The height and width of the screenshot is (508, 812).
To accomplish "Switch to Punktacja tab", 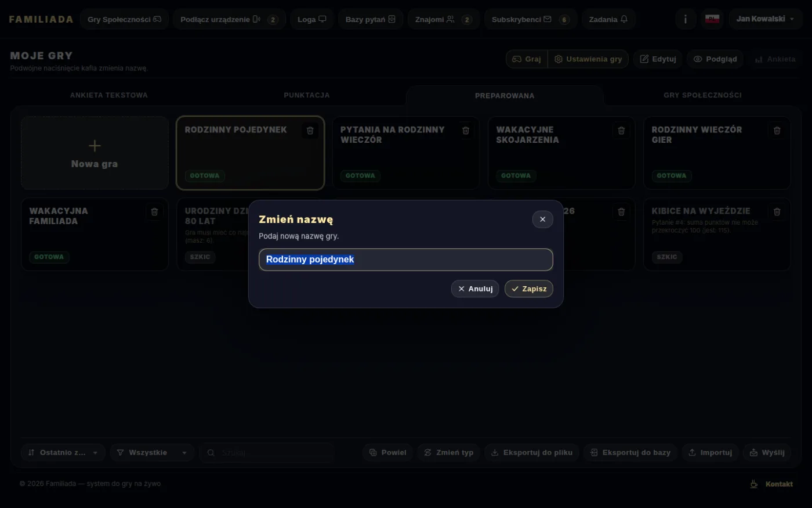I will (x=307, y=95).
